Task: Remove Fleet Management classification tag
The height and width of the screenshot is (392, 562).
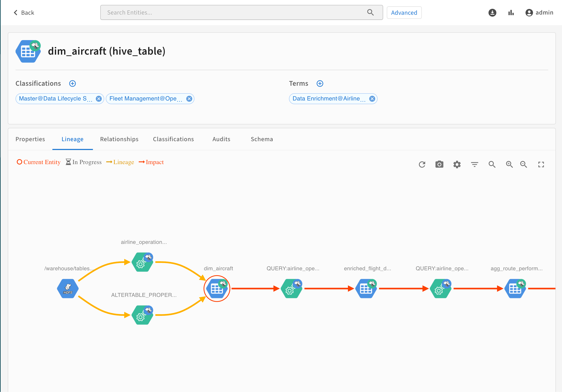Action: 189,99
